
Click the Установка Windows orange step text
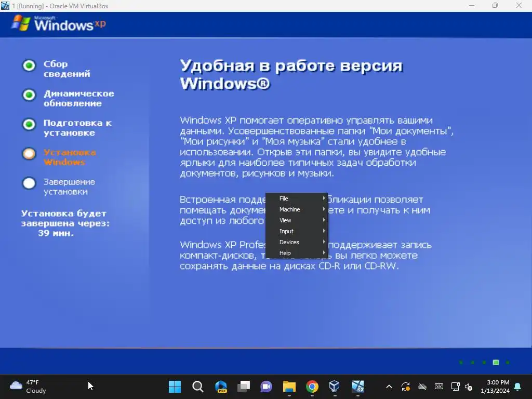coord(70,157)
